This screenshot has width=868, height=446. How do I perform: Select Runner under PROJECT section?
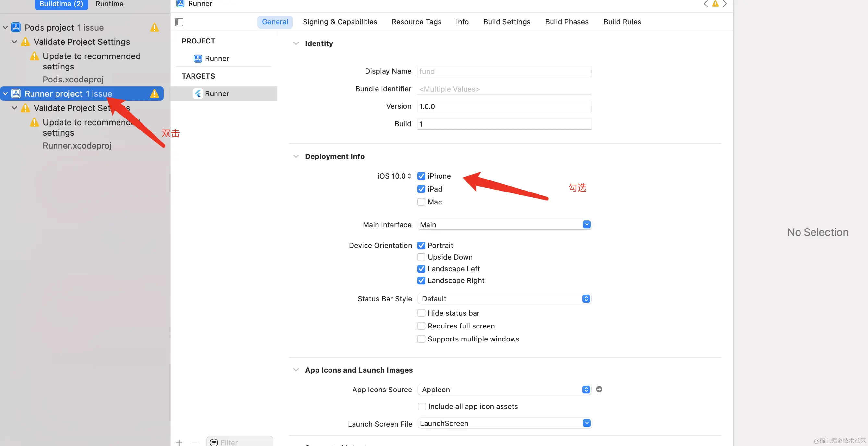[x=217, y=58]
